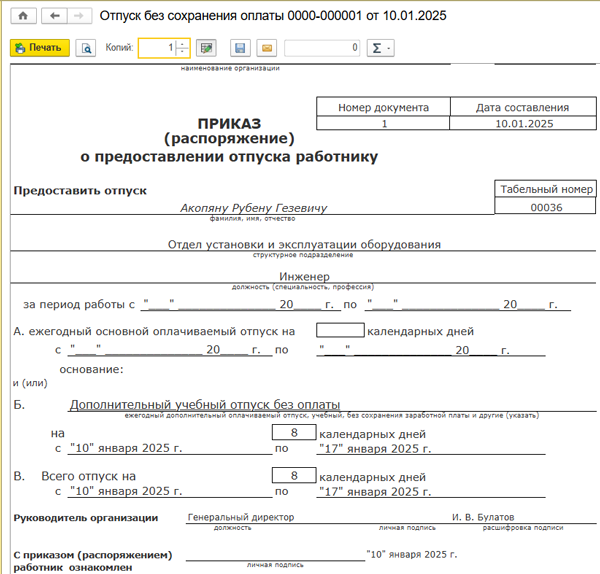600x574 pixels.
Task: Click the yellow Печать button
Action: coord(40,48)
